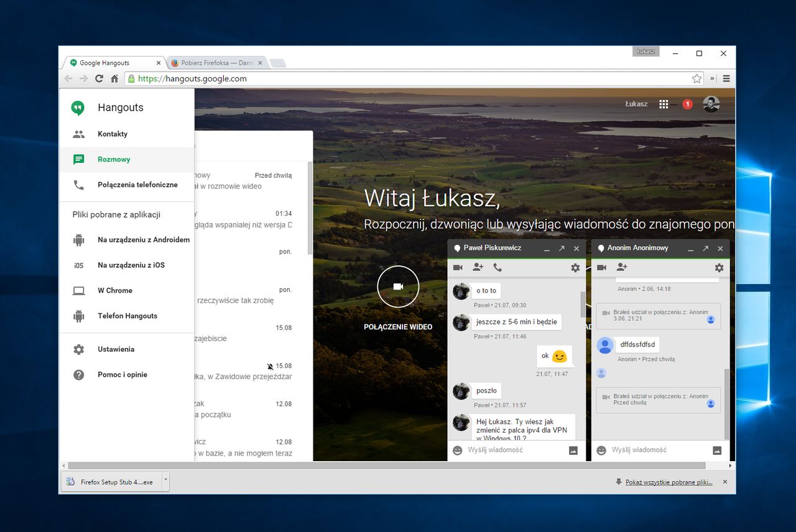Screen dimensions: 796x532
Task: Start a video call circle button
Action: (398, 287)
